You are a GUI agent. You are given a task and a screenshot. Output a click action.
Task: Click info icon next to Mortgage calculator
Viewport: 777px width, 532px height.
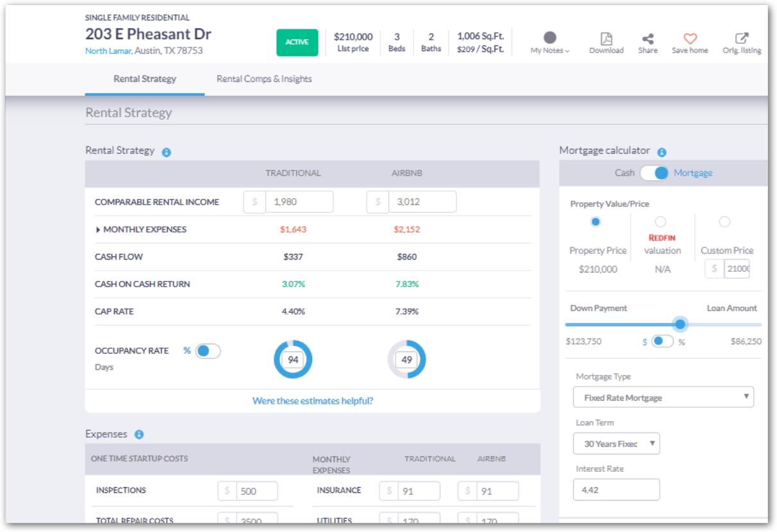click(662, 153)
